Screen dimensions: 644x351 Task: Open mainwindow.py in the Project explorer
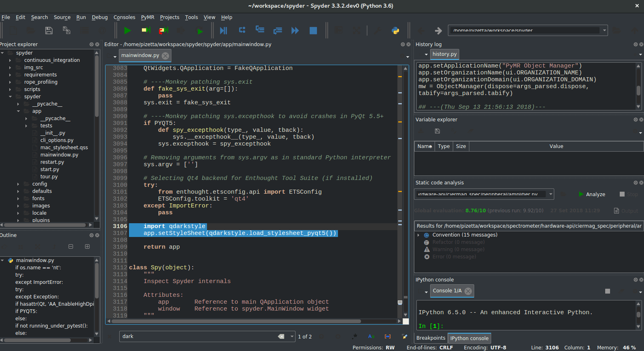click(59, 155)
